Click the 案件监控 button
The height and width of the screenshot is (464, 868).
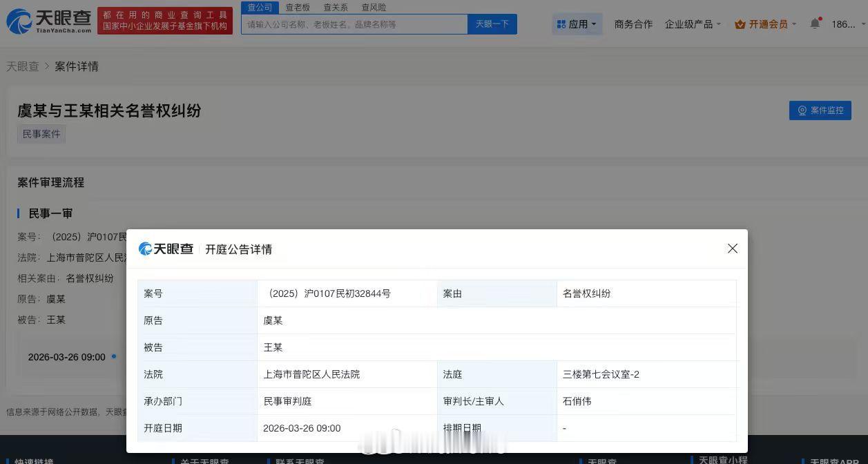[820, 110]
